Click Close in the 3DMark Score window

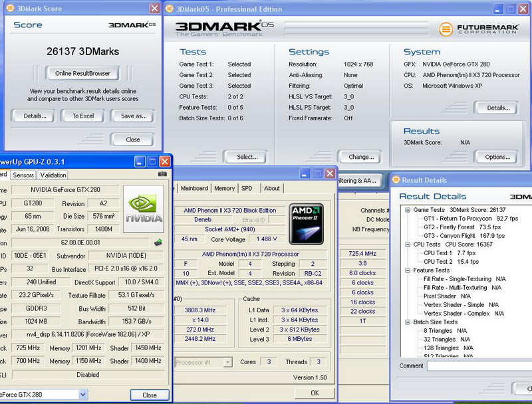tap(132, 140)
